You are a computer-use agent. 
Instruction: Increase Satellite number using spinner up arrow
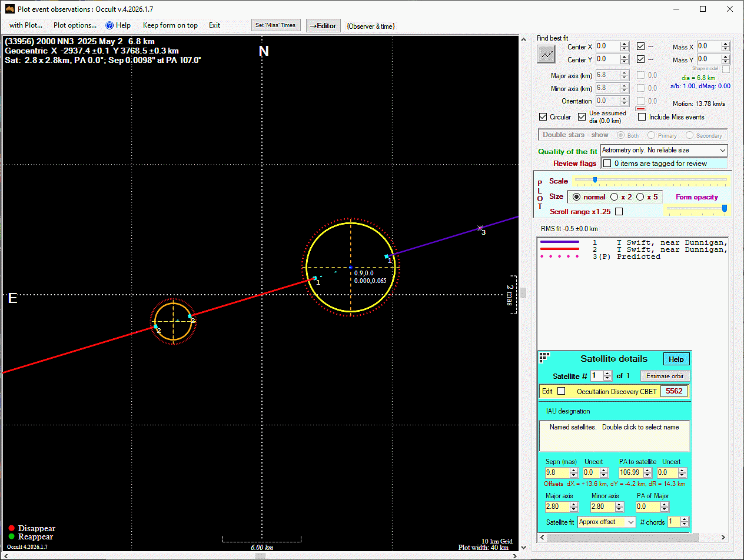[x=607, y=373]
